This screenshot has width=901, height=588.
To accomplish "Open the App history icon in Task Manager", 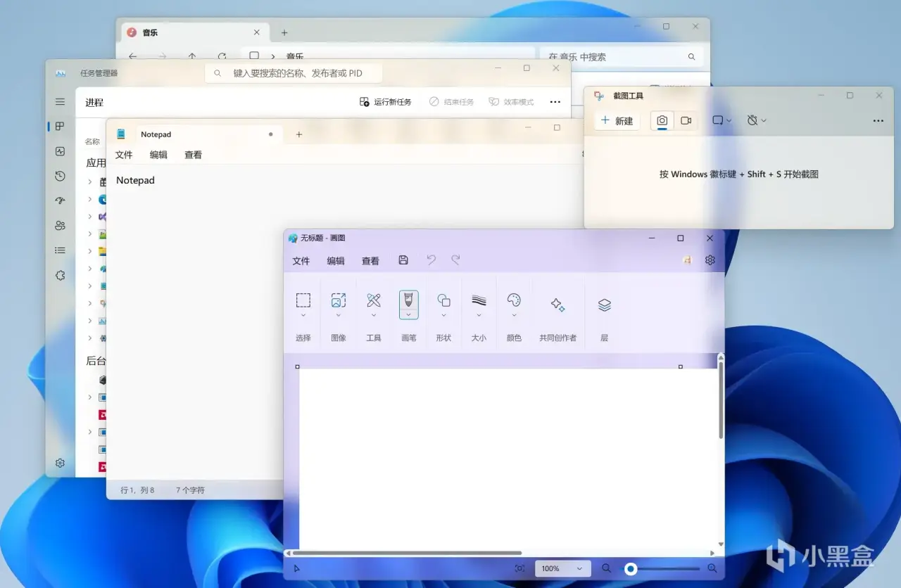I will [60, 176].
